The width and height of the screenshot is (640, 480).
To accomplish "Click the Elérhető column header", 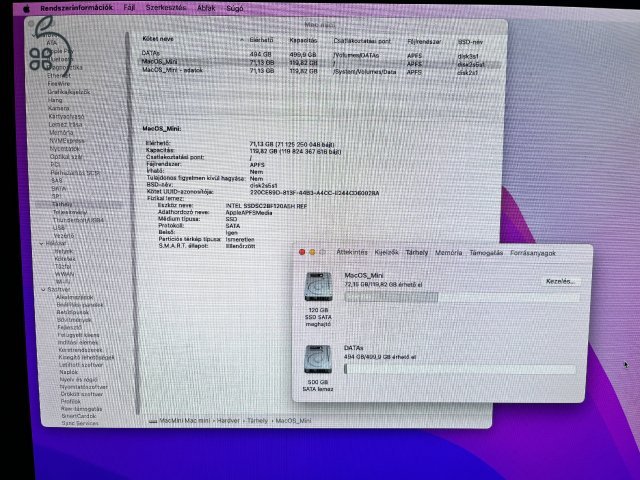I will click(x=261, y=40).
